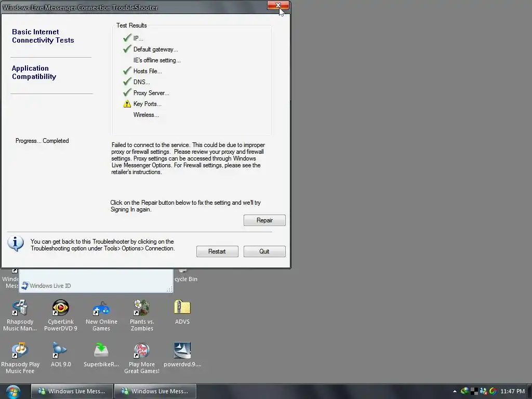Image resolution: width=532 pixels, height=399 pixels.
Task: Click the black-gray checkered tray icon
Action: 474,391
